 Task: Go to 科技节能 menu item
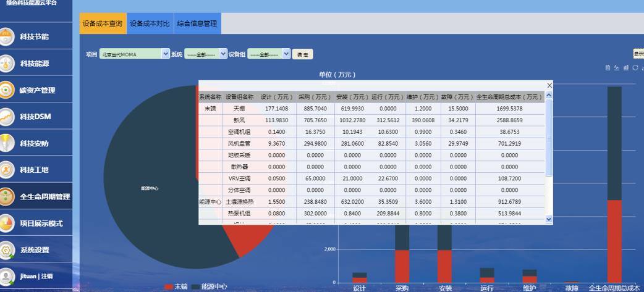click(34, 36)
